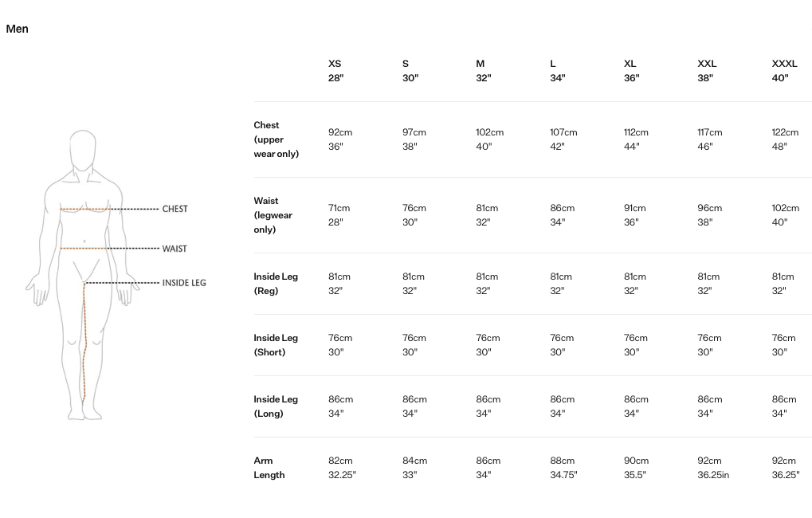Select the M 32" column header

483,70
